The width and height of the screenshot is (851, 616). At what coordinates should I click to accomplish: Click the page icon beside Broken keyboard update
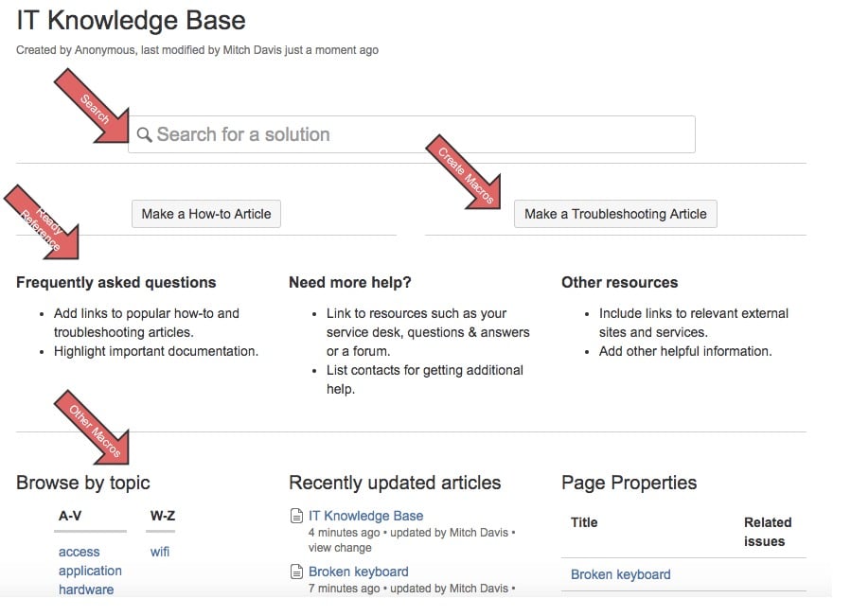(x=296, y=572)
